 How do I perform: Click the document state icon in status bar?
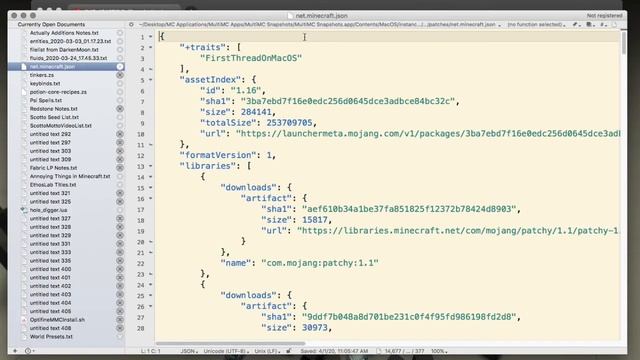(289, 351)
